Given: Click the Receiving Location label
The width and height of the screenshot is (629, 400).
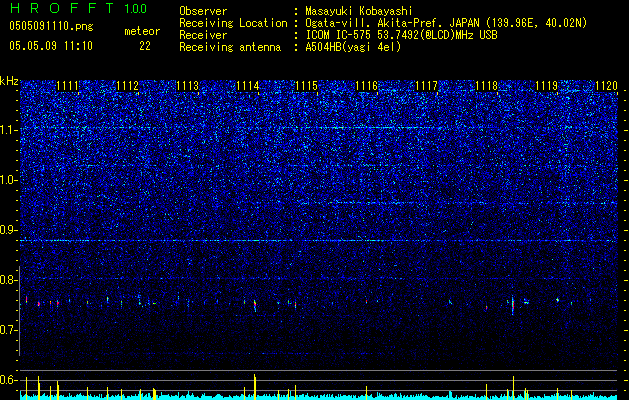Looking at the screenshot, I should tap(233, 23).
